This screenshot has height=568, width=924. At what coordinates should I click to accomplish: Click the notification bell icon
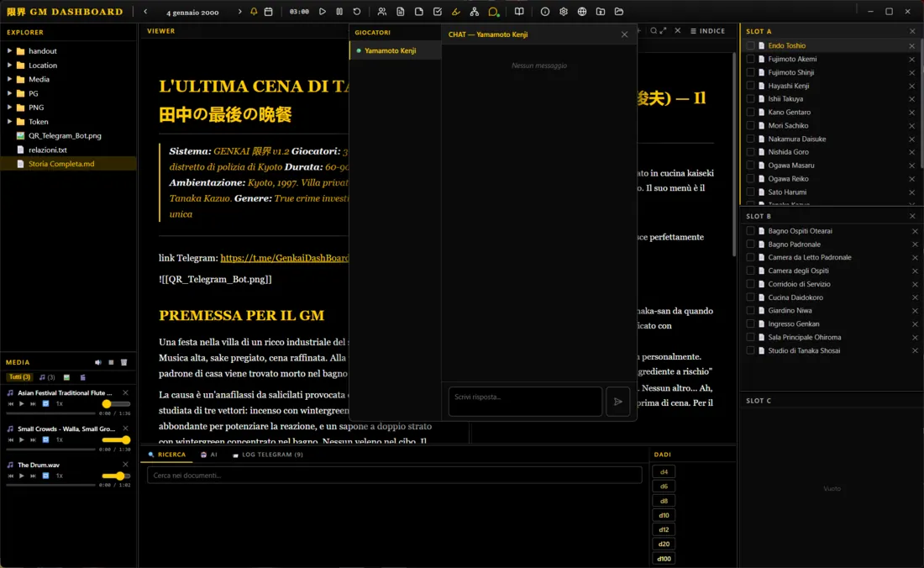pyautogui.click(x=255, y=12)
